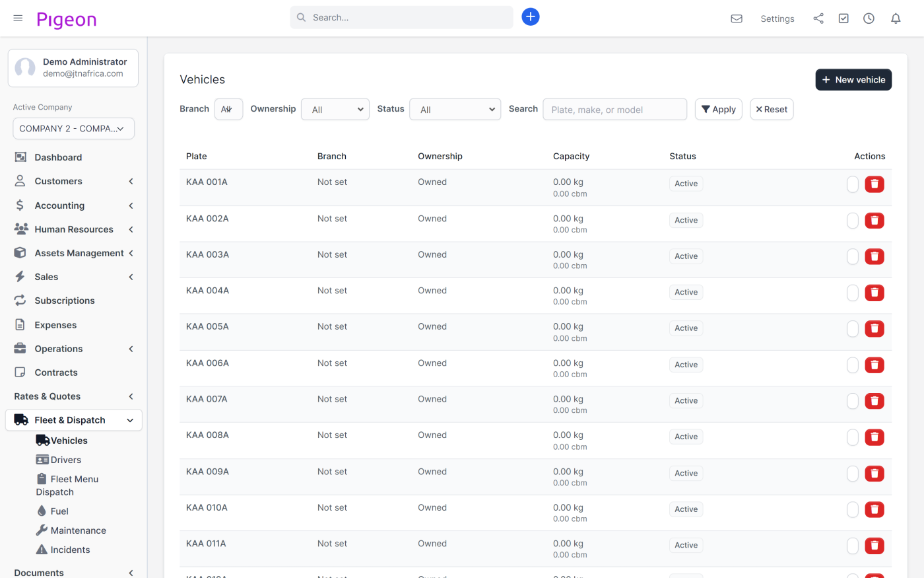The height and width of the screenshot is (578, 924).
Task: Open the checklist tasks icon
Action: pyautogui.click(x=843, y=18)
